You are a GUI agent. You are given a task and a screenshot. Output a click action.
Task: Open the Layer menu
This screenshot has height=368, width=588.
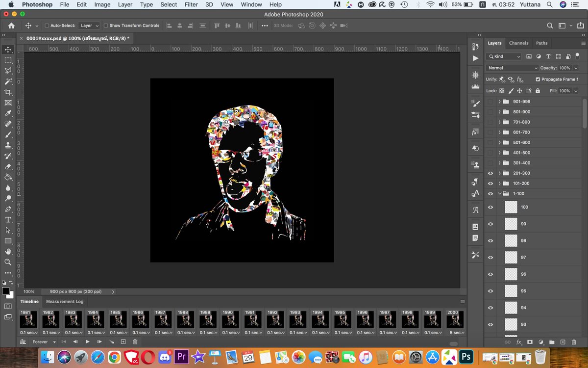pyautogui.click(x=125, y=4)
